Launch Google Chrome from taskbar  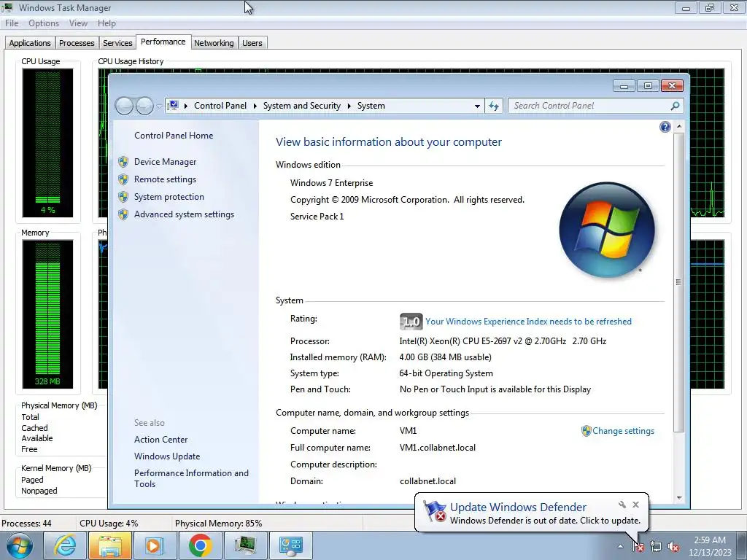200,545
